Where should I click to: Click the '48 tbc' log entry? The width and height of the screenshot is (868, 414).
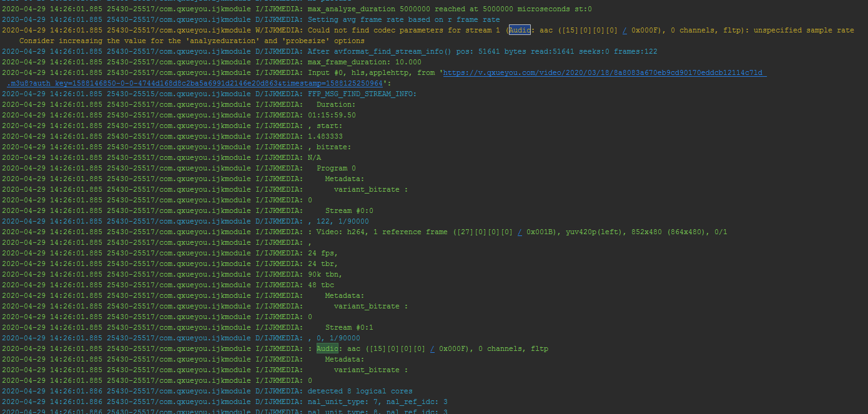click(x=321, y=285)
